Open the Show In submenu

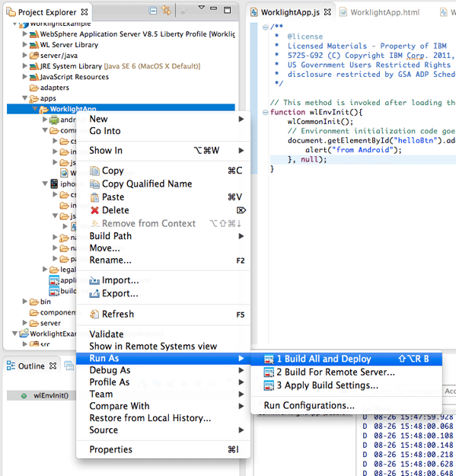(x=163, y=150)
